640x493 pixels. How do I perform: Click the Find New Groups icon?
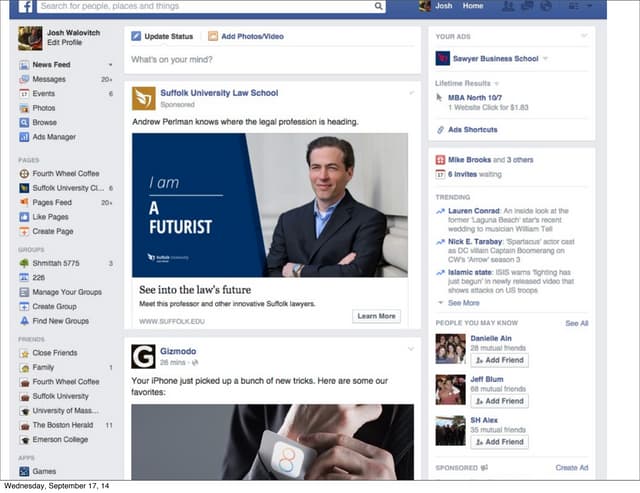[24, 321]
